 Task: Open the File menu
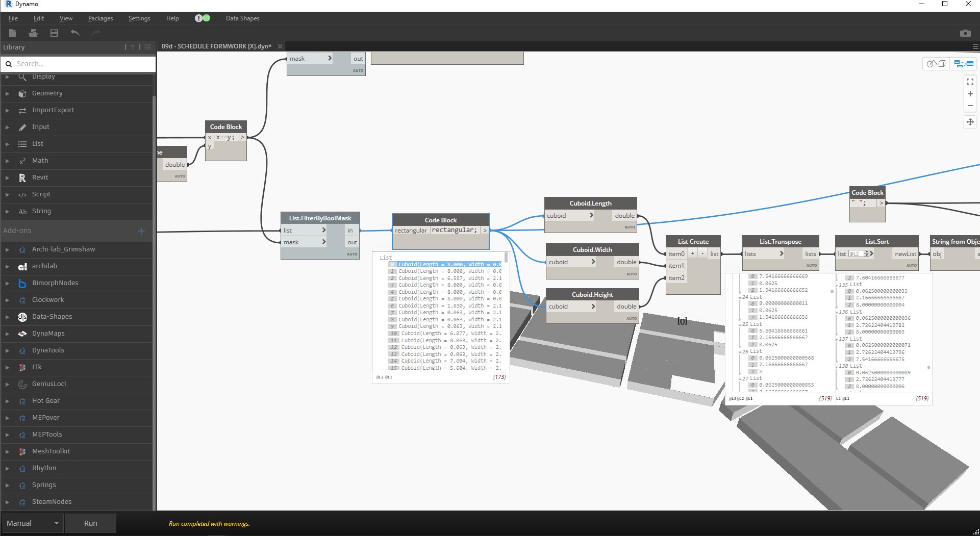pos(13,18)
